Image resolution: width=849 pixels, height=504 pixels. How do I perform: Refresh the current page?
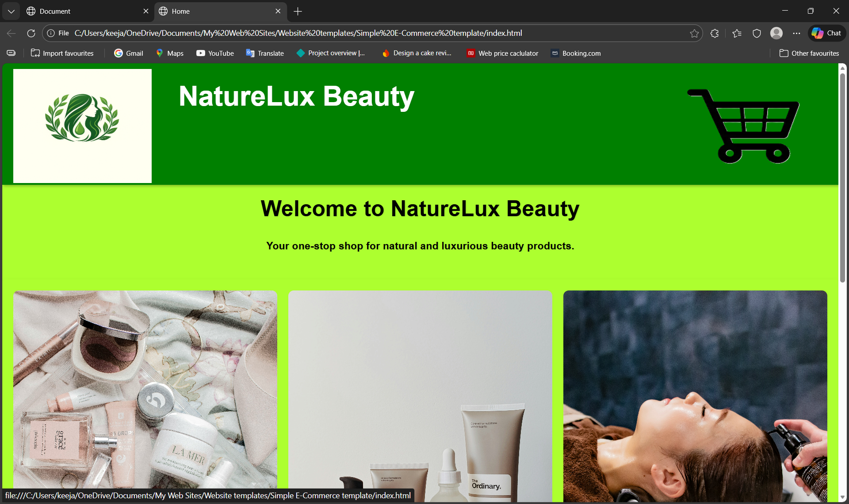pyautogui.click(x=31, y=33)
